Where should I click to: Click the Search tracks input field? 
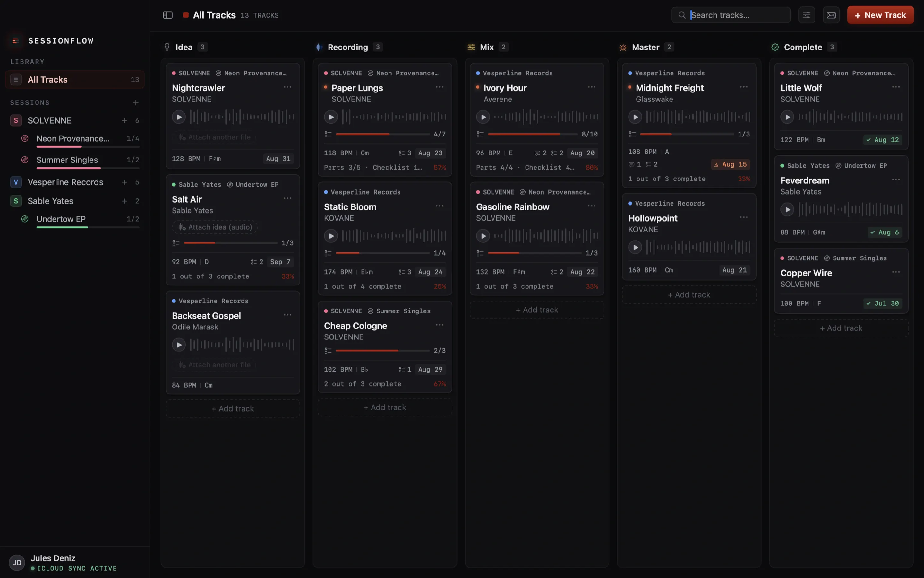click(x=731, y=15)
